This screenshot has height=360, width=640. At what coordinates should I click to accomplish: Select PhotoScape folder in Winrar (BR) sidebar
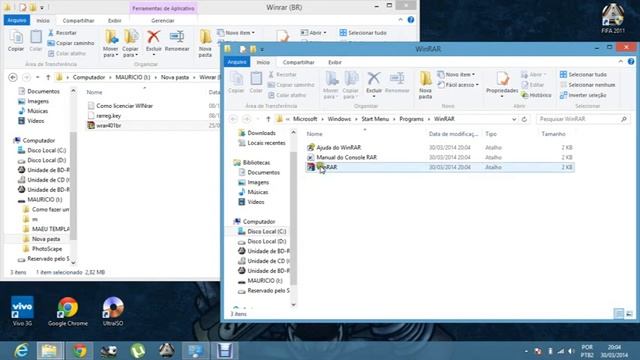[x=42, y=249]
